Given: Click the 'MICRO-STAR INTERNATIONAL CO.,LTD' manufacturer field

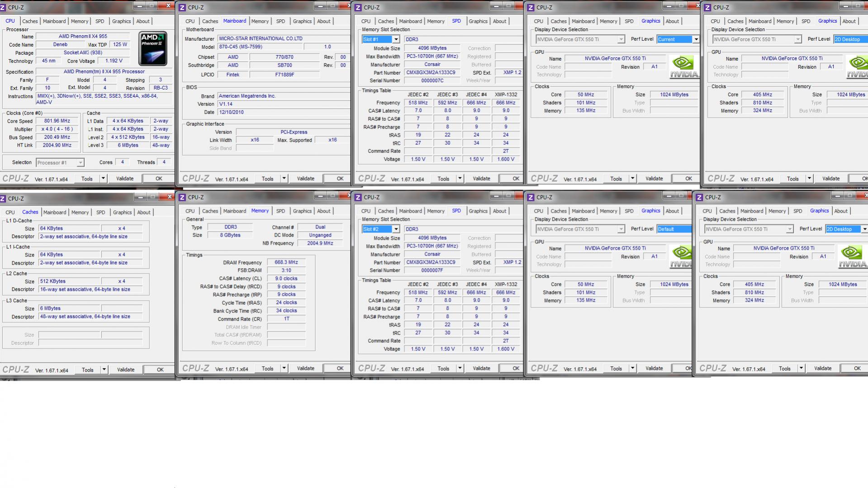Looking at the screenshot, I should point(284,39).
